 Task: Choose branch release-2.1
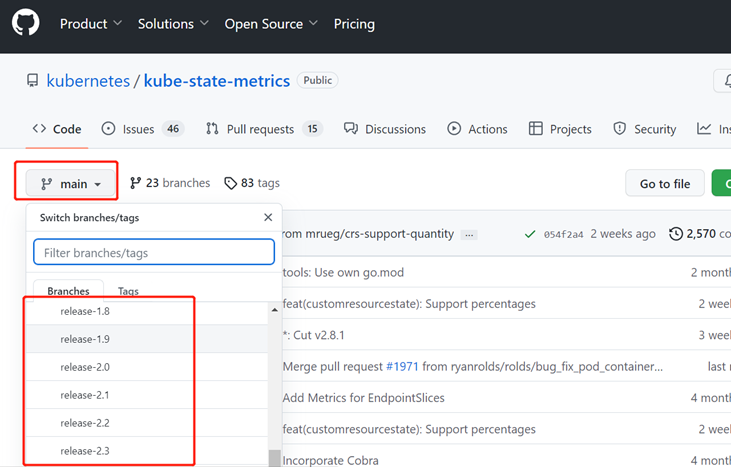click(147, 395)
